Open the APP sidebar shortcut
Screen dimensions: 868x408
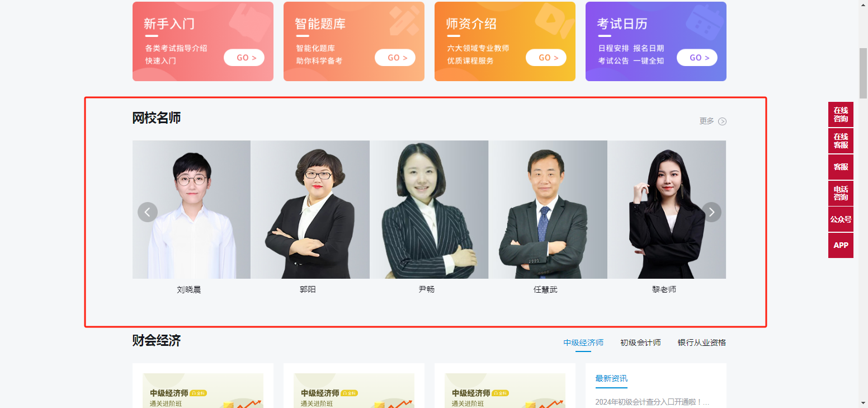pyautogui.click(x=841, y=245)
